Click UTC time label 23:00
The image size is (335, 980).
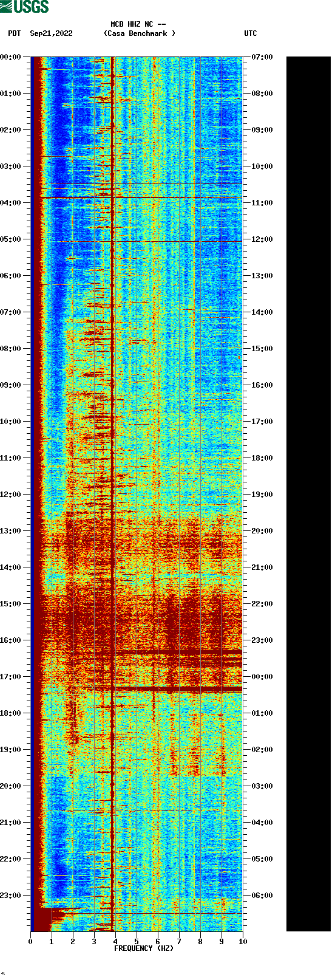coord(262,640)
